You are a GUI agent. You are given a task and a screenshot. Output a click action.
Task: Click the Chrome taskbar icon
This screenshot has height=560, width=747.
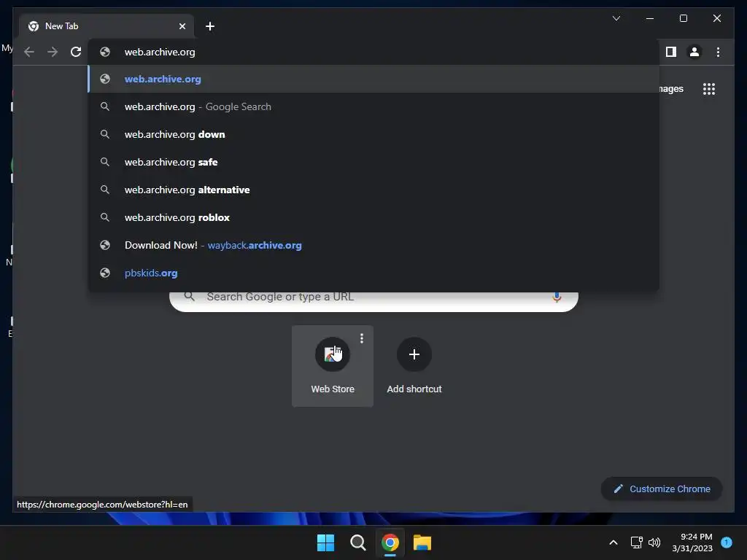coord(390,542)
